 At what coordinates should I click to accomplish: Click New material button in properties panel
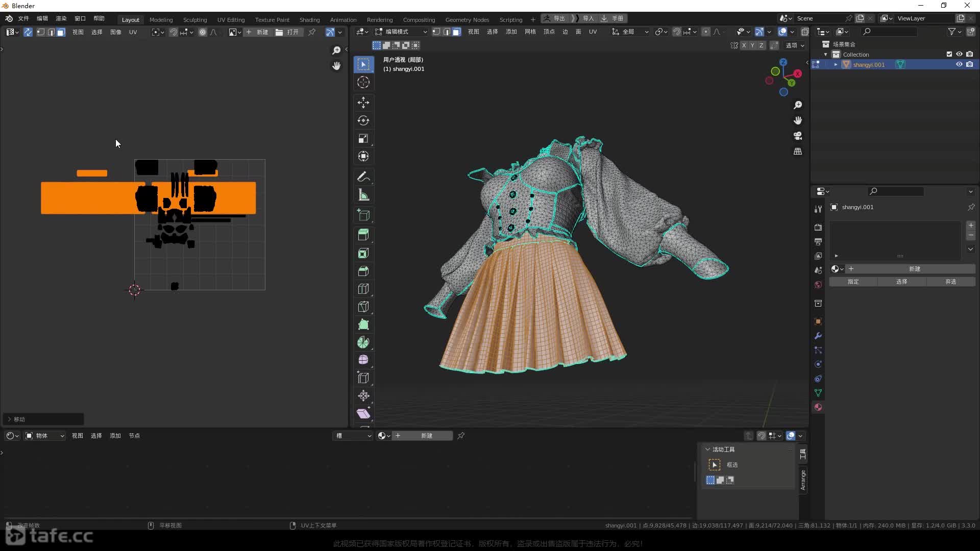point(910,269)
